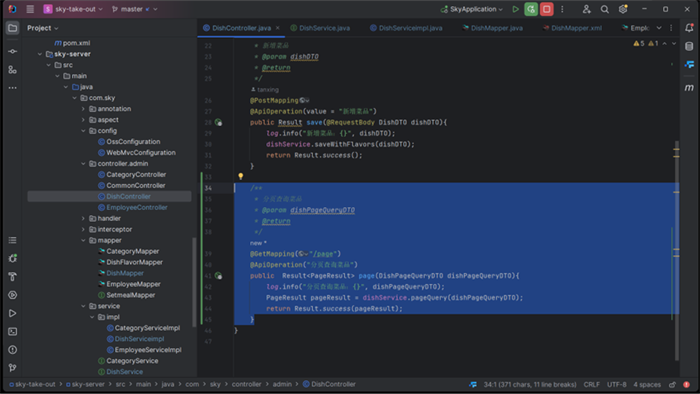700x394 pixels.
Task: Click gutter icon beside line 41
Action: point(218,276)
